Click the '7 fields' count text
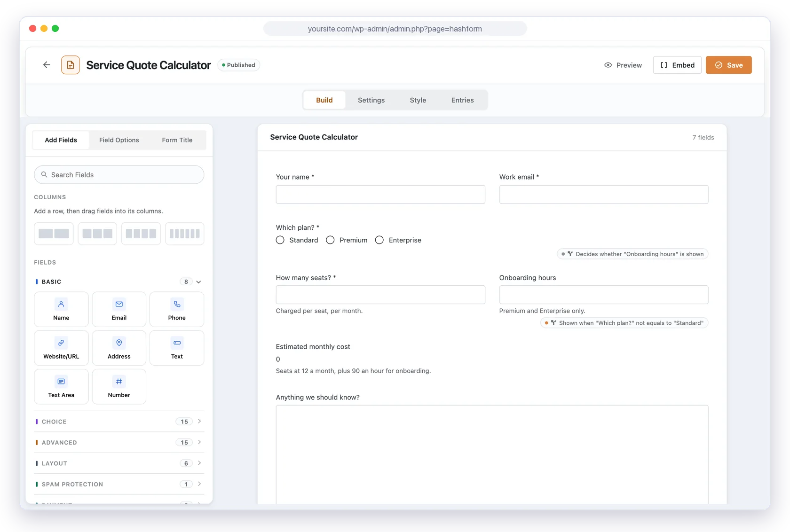The image size is (790, 532). coord(703,137)
